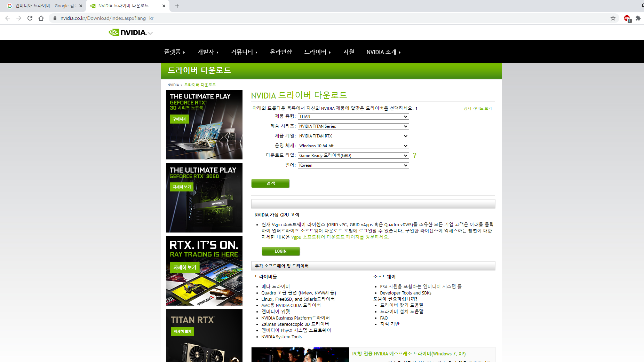Open 드라이버 찾기 도움말 link

[401, 305]
